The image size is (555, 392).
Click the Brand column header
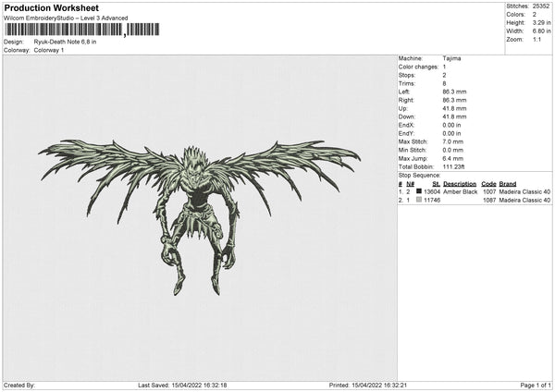click(508, 184)
